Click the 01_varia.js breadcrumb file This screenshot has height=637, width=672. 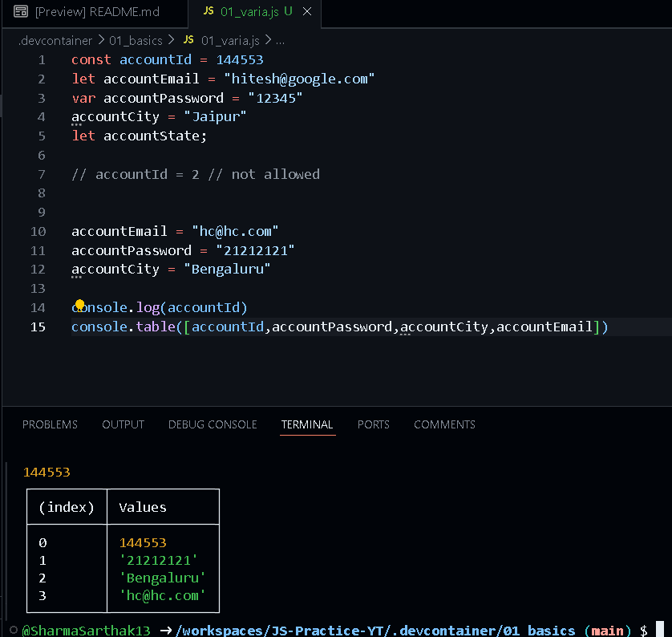[x=230, y=41]
